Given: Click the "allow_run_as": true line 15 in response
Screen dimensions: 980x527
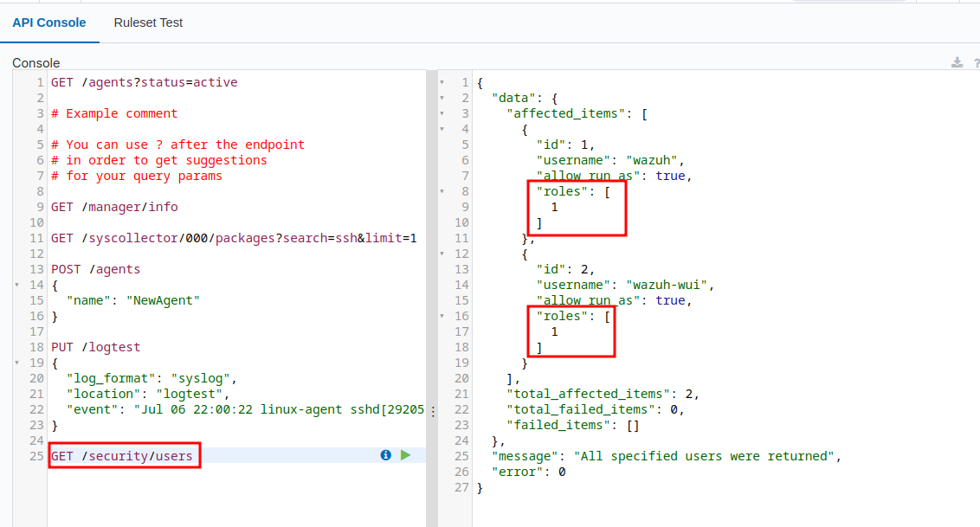Looking at the screenshot, I should 615,300.
